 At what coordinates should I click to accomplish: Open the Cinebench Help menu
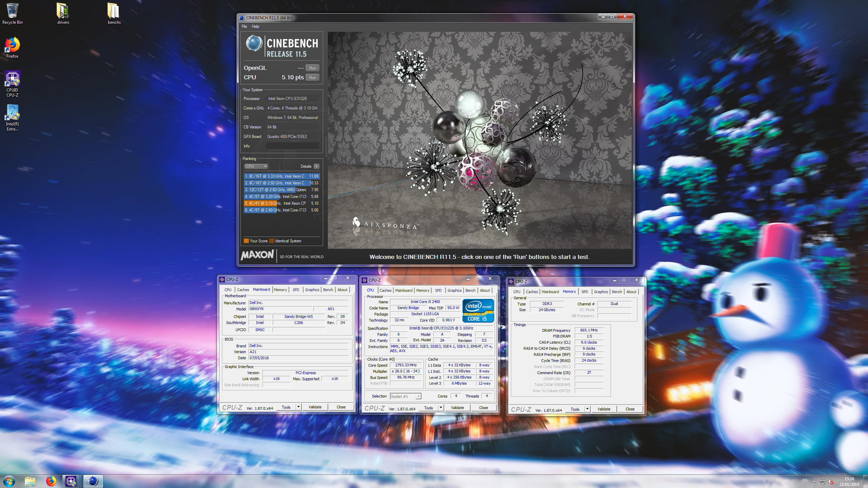click(x=255, y=26)
